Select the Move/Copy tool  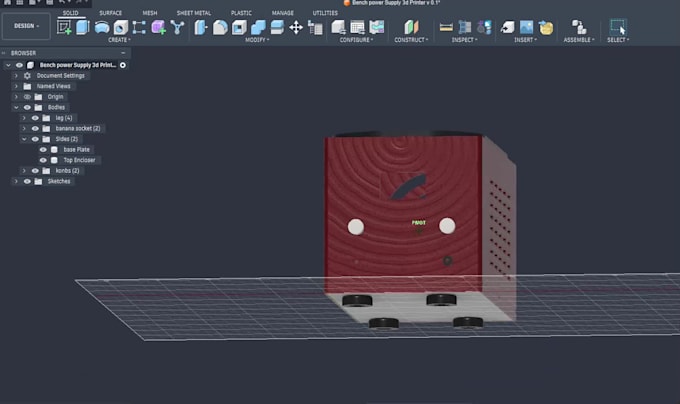pyautogui.click(x=296, y=27)
